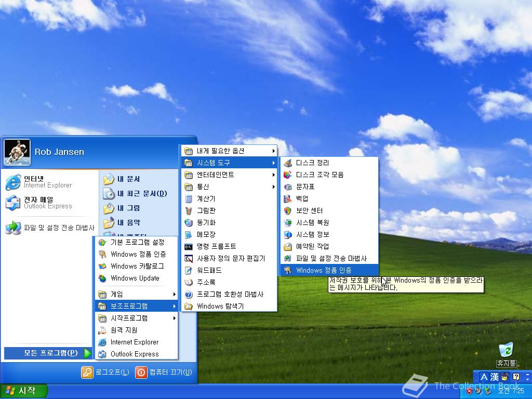Open 기본 프로그램 설정 icon
532x399 pixels.
click(102, 242)
